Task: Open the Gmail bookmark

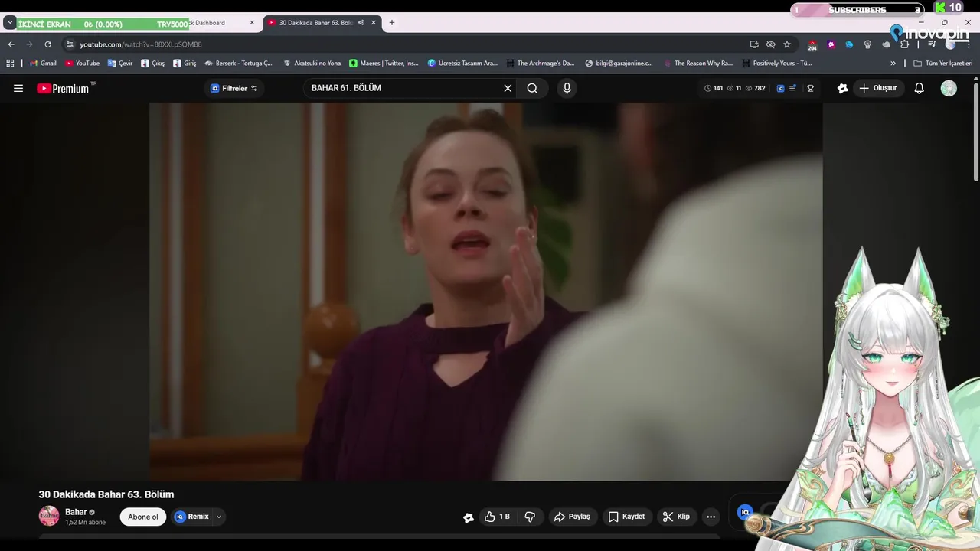Action: click(43, 64)
